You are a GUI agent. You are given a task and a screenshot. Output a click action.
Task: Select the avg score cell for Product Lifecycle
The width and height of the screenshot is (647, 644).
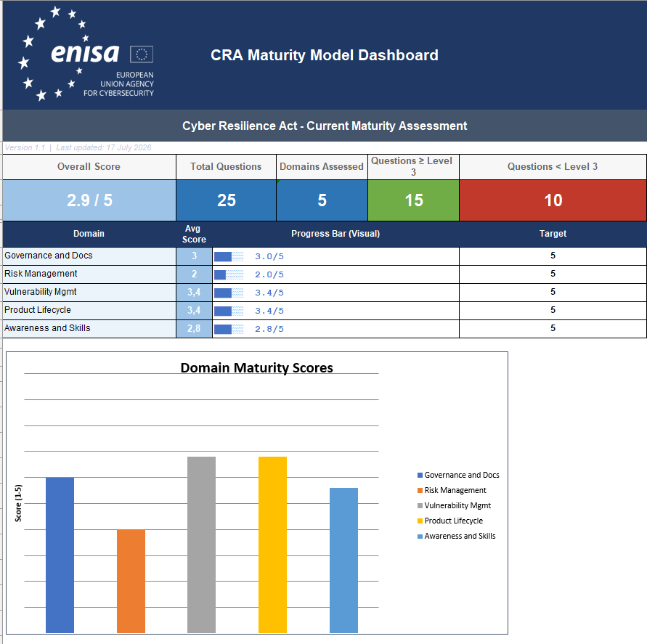point(194,310)
